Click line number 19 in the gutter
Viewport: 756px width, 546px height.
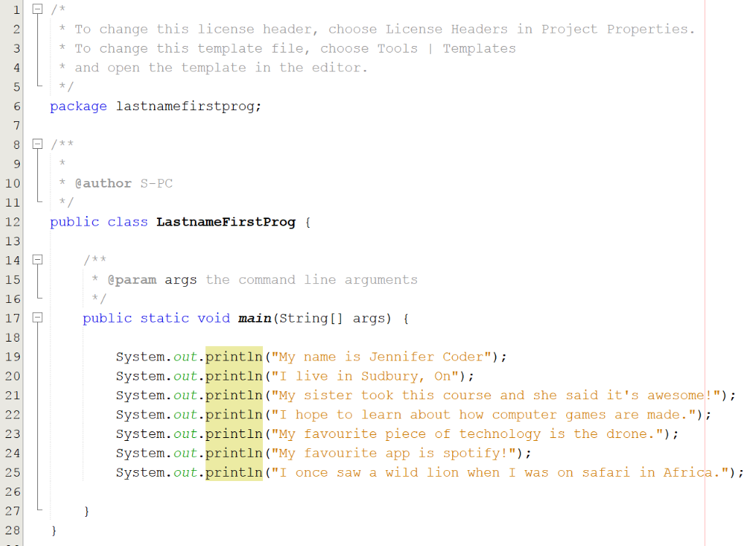pos(12,357)
